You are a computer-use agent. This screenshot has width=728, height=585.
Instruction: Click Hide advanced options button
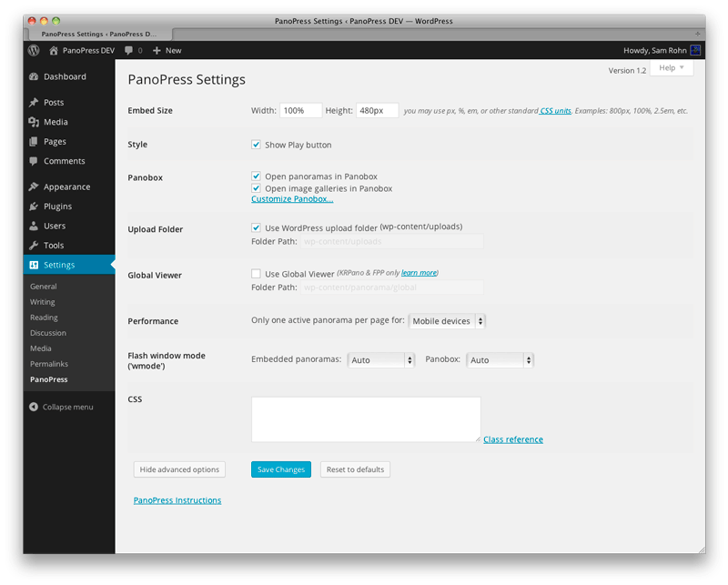pos(179,469)
